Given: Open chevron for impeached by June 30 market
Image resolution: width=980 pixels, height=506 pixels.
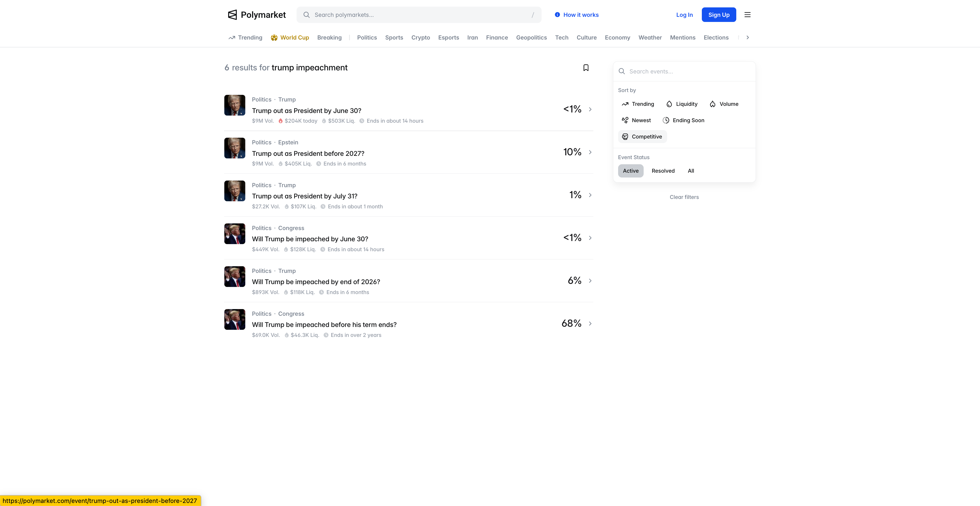Looking at the screenshot, I should 590,238.
